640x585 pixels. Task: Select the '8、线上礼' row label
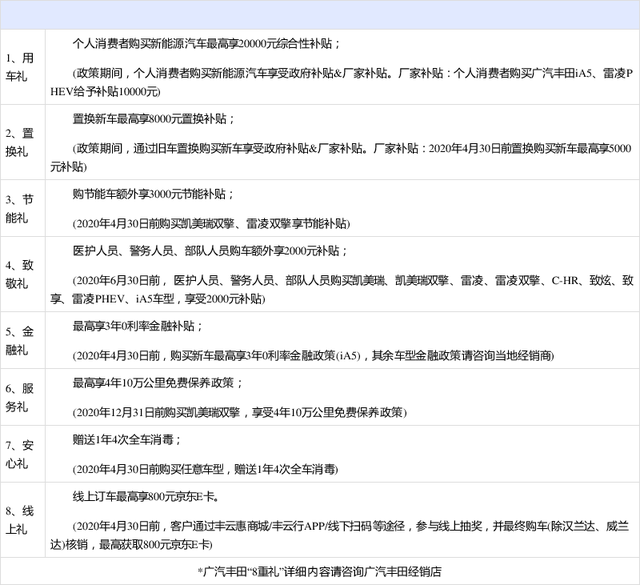point(20,515)
